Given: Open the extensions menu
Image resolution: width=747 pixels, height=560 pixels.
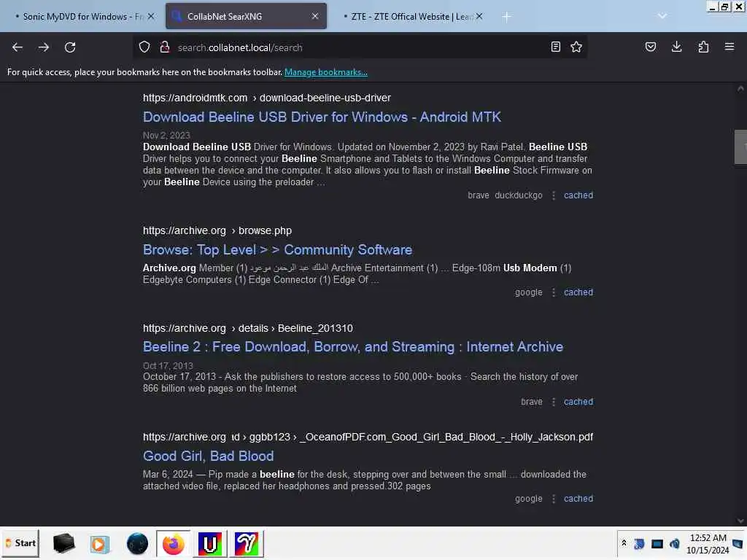Looking at the screenshot, I should pos(703,47).
